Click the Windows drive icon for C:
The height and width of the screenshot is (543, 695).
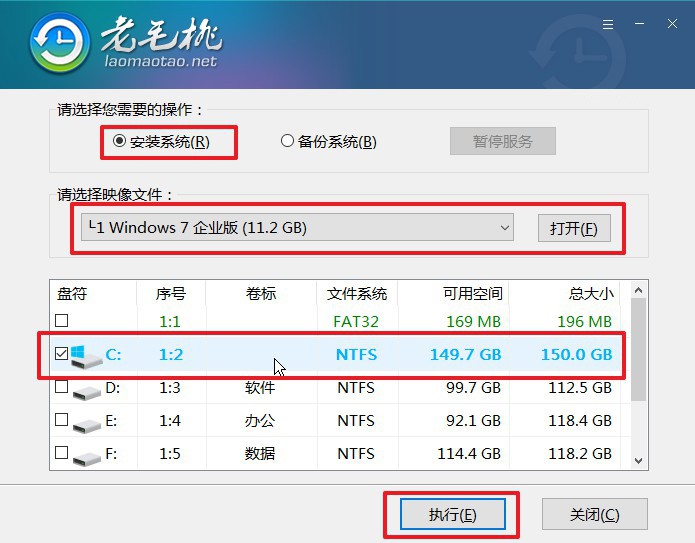pos(87,355)
